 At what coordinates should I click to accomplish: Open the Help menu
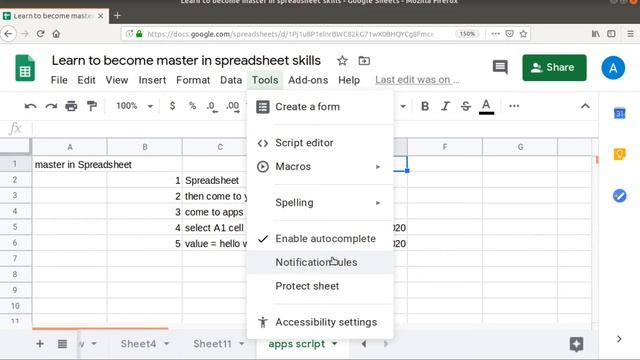(349, 80)
